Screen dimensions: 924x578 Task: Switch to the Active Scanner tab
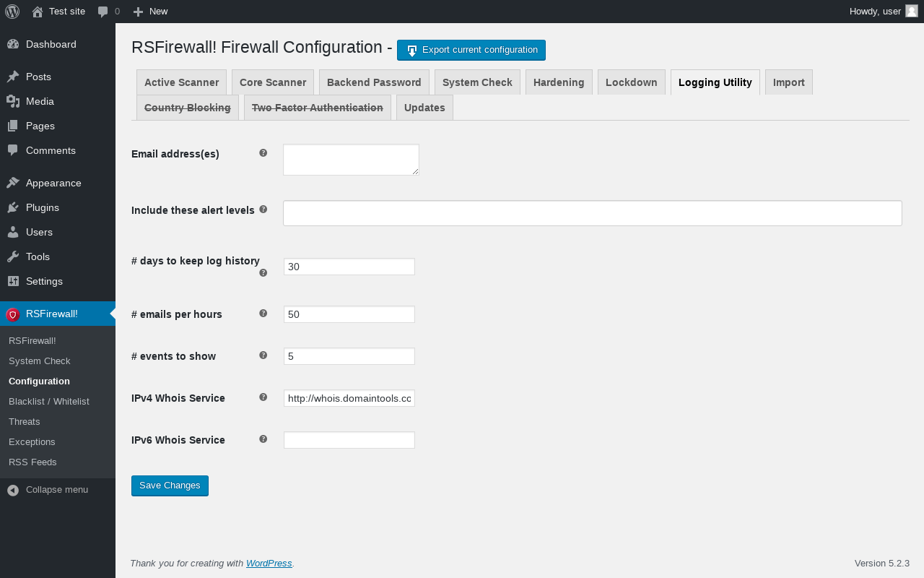(181, 82)
